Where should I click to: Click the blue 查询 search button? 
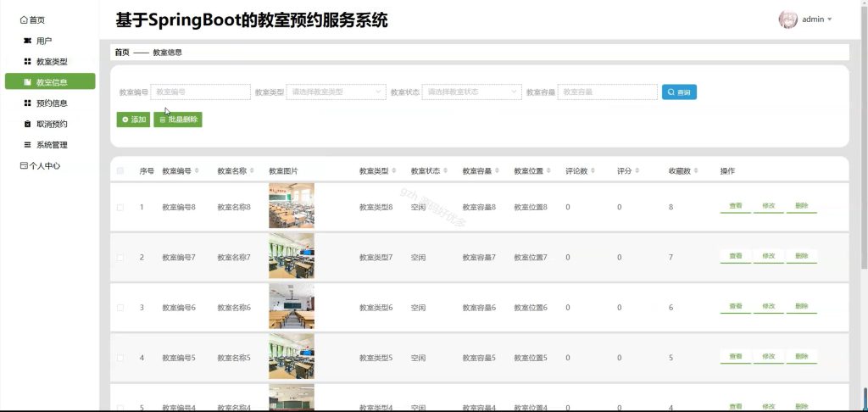pos(679,92)
